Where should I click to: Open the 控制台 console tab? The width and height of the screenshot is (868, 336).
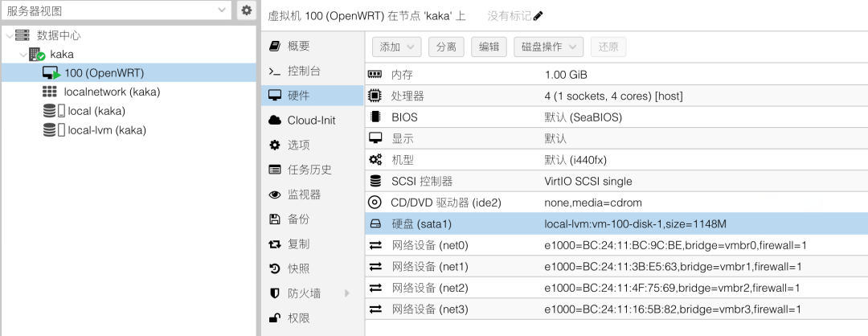(312, 71)
